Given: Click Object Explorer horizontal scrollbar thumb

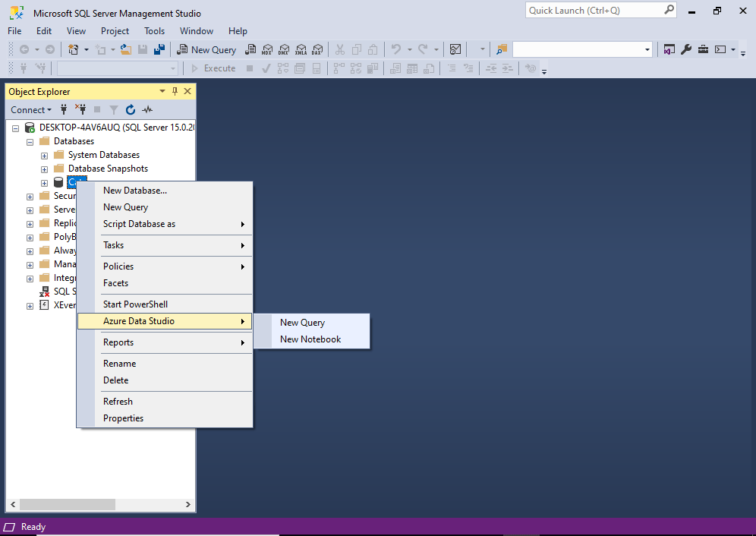Looking at the screenshot, I should pos(67,504).
